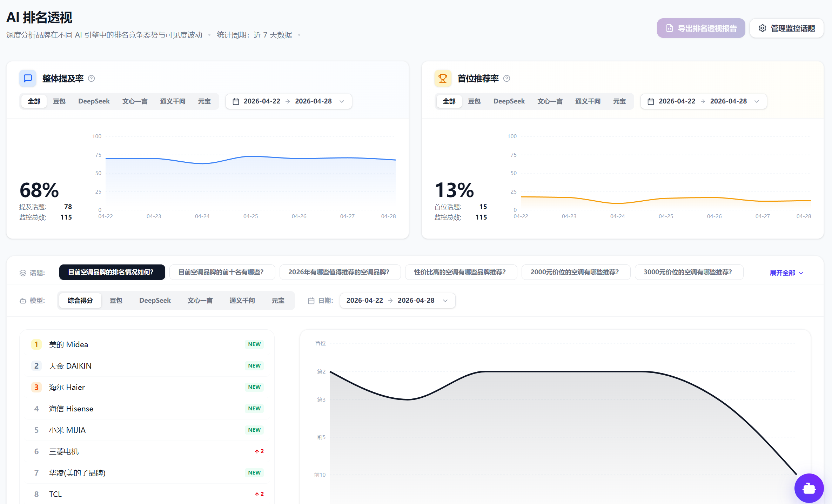This screenshot has width=832, height=504.
Task: Open the 整体提及率 date range dropdown
Action: coord(289,101)
